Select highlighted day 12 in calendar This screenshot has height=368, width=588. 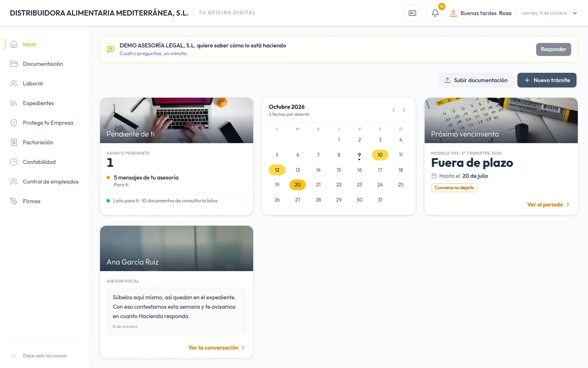[277, 170]
